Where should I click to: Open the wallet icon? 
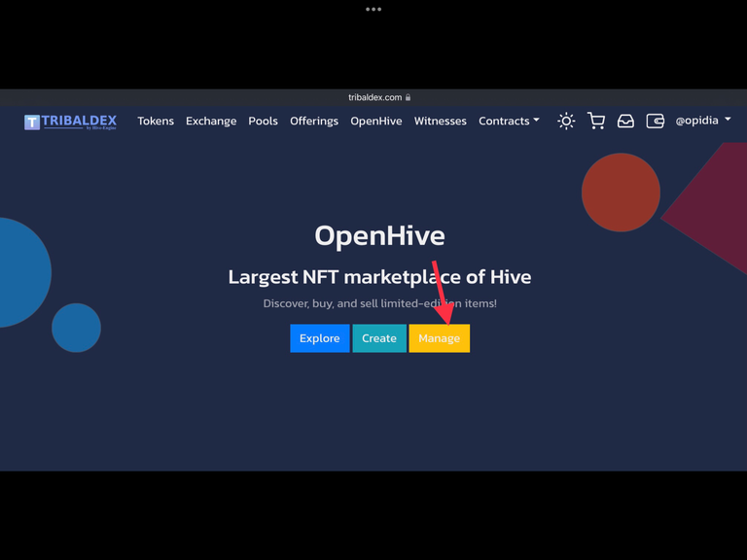[655, 121]
